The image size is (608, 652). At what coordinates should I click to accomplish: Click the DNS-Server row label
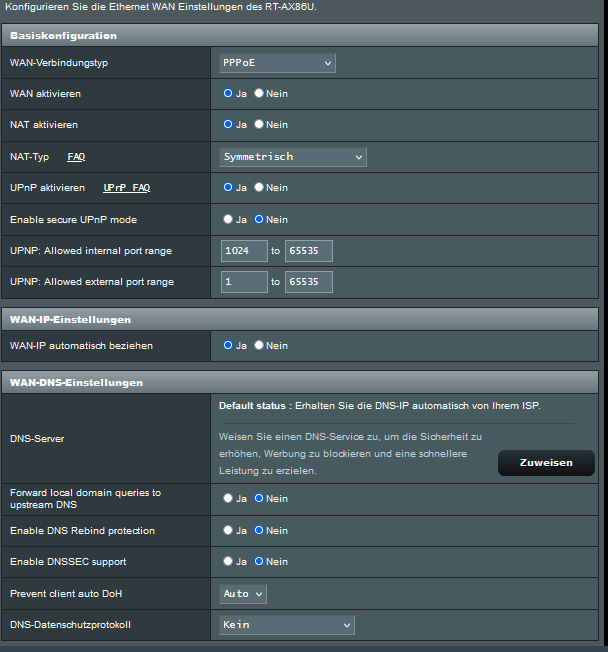tap(37, 439)
